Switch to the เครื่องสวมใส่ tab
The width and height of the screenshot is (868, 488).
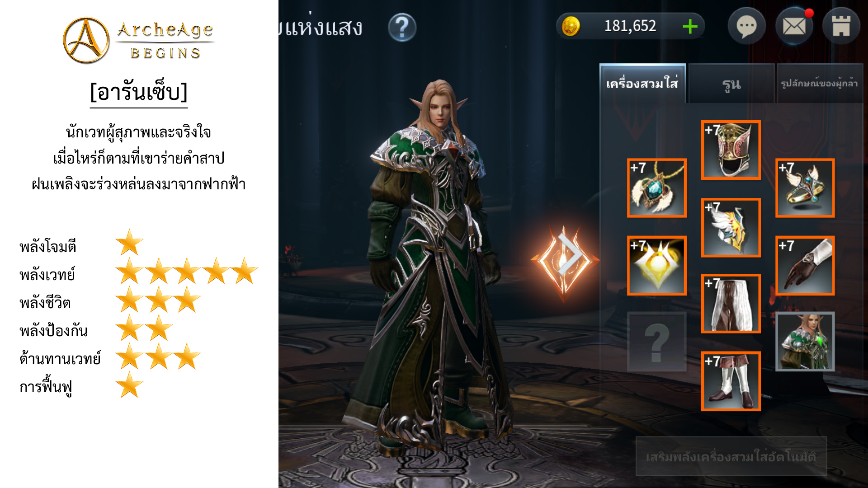coord(642,84)
